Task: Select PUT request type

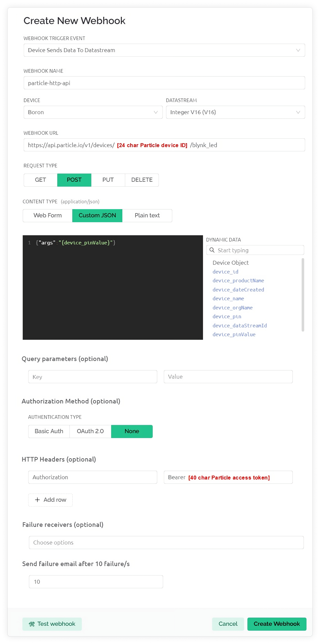Action: coord(108,180)
